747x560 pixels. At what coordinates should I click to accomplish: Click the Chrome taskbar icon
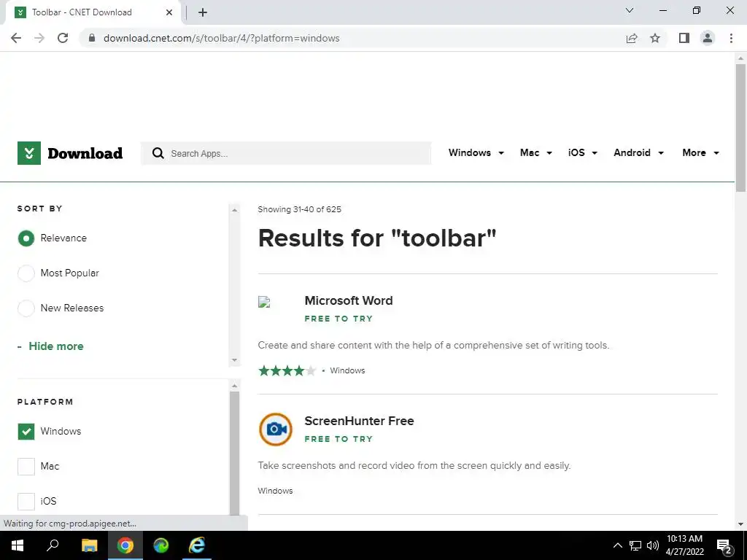125,545
